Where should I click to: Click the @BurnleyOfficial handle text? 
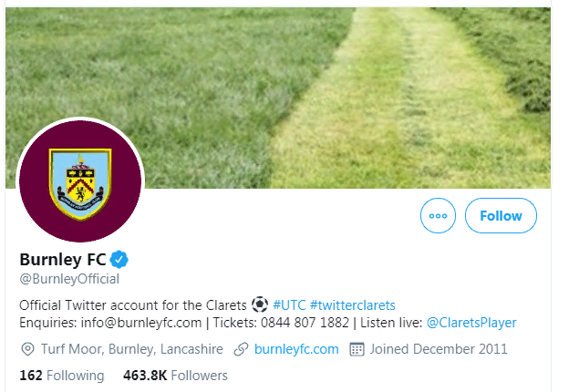69,279
